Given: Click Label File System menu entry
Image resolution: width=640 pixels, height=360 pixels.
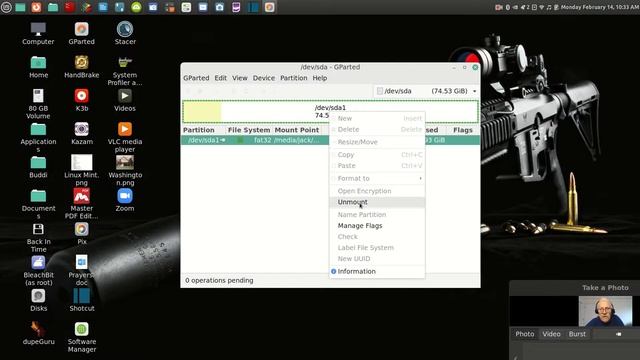Looking at the screenshot, I should pos(377,248).
